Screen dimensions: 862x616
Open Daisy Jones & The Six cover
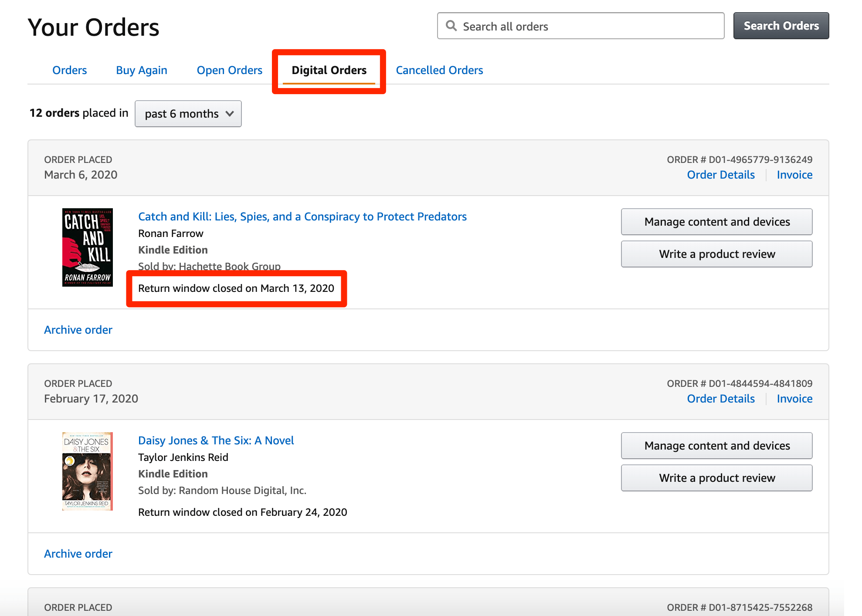[x=88, y=471]
